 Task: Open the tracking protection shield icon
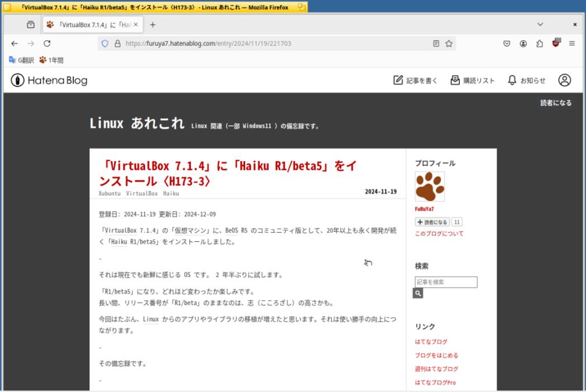(105, 44)
